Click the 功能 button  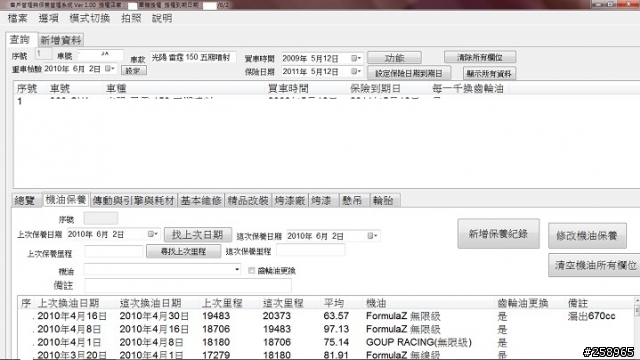(394, 58)
